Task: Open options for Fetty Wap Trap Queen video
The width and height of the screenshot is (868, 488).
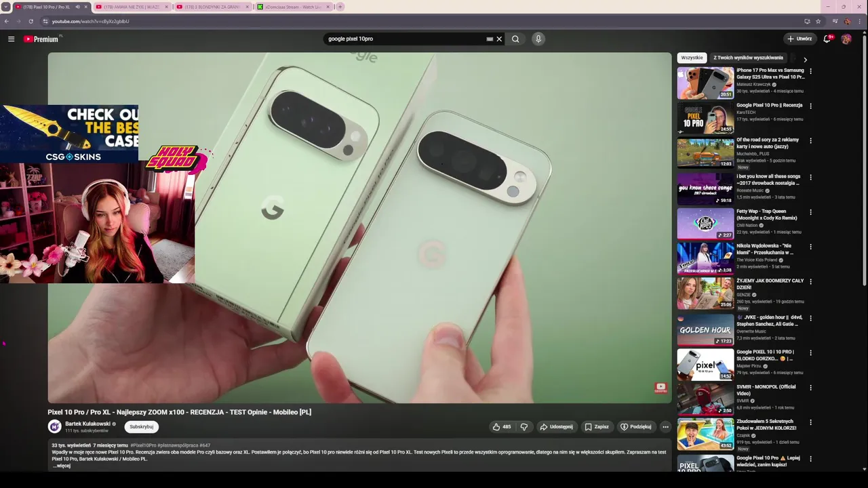Action: coord(810,211)
